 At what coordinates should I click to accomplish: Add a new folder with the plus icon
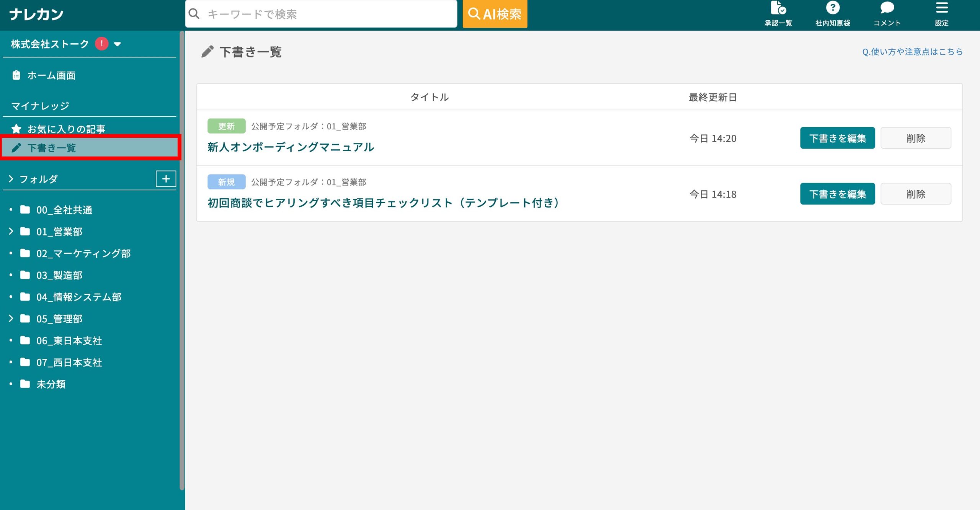click(x=166, y=179)
